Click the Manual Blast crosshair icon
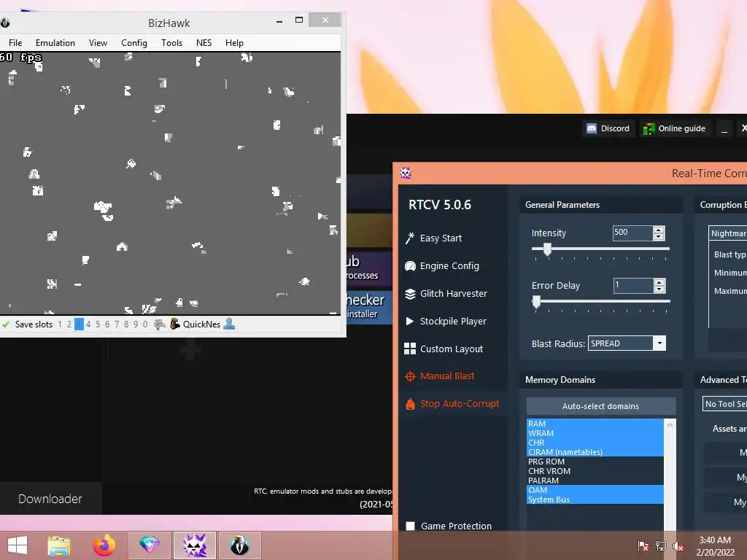The image size is (747, 560). click(410, 376)
